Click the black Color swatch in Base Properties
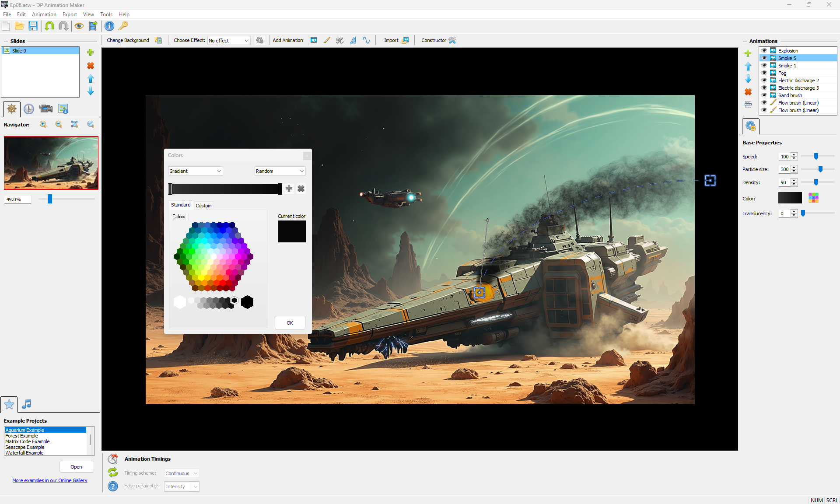 coord(790,198)
